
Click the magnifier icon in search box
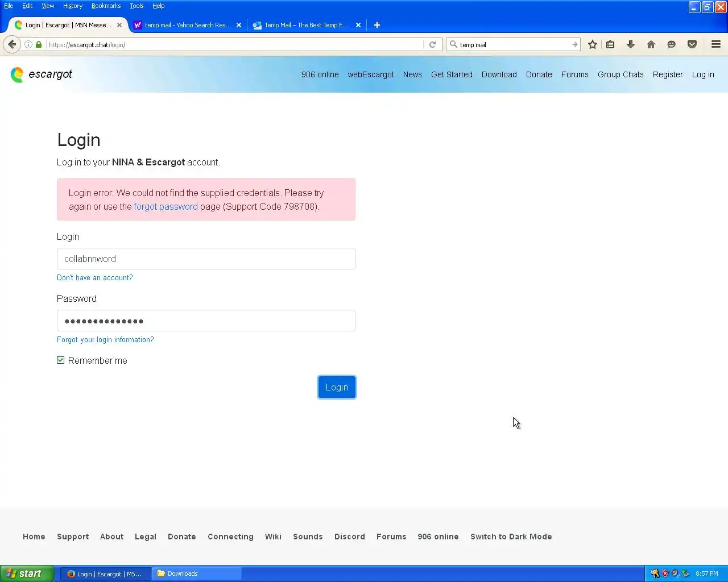point(453,44)
